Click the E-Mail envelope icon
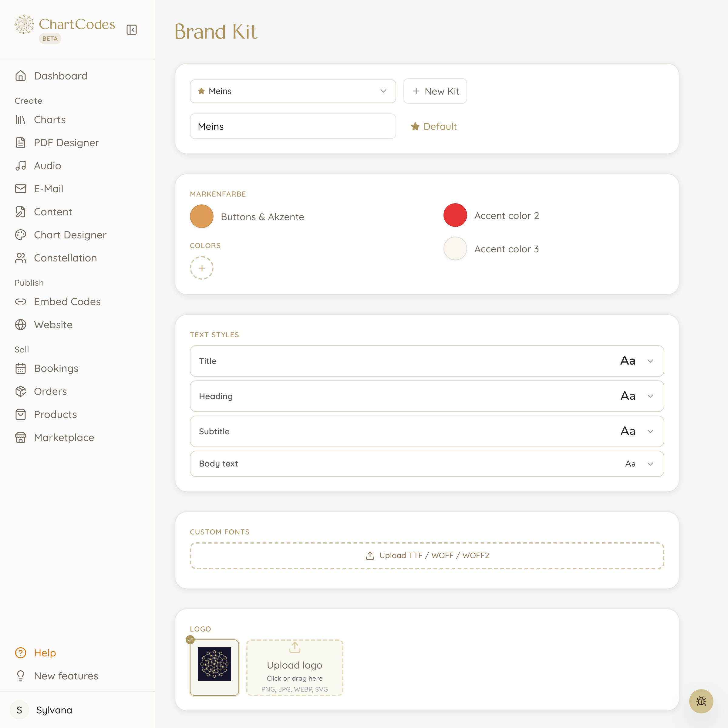Screen dimensions: 728x728 [x=21, y=188]
